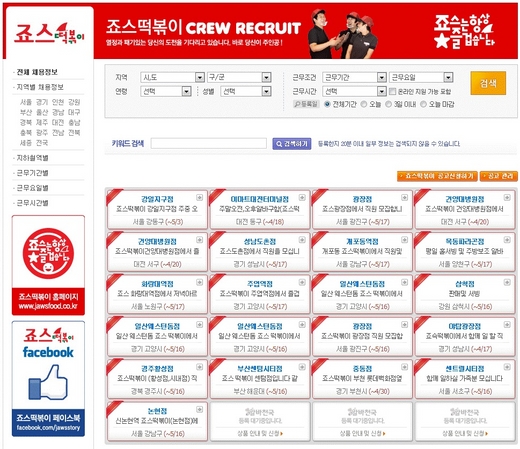Click the round red 죠스는 항상 즐겁습니다 badge

point(48,254)
